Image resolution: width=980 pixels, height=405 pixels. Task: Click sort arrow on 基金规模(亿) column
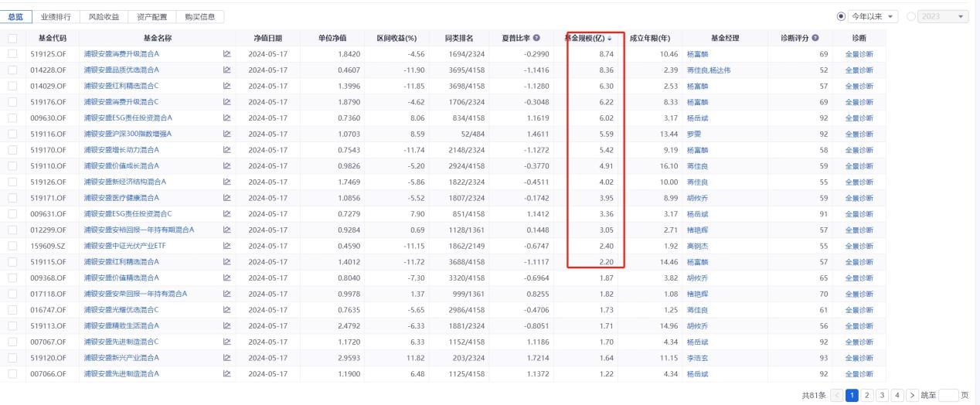click(610, 38)
